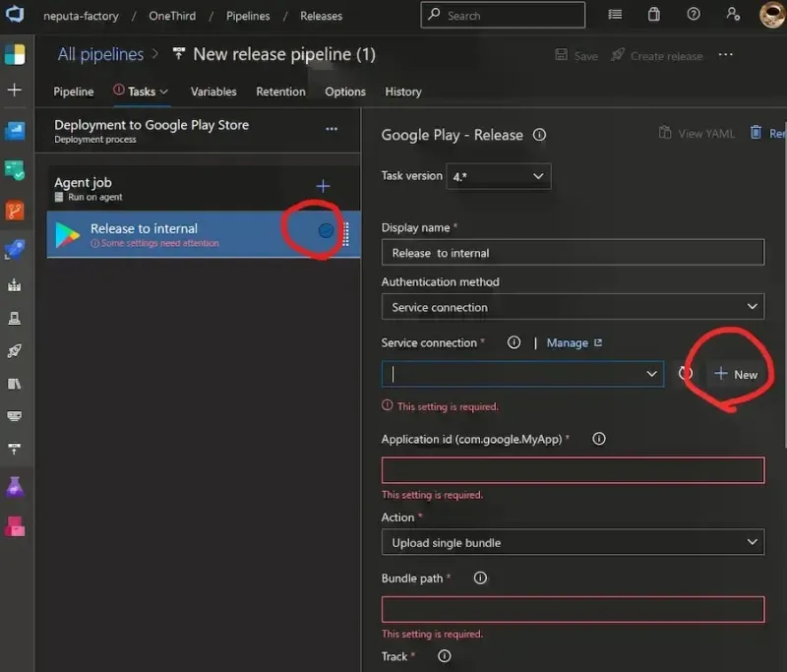The image size is (787, 672).
Task: Expand the Task version dropdown
Action: pos(498,176)
